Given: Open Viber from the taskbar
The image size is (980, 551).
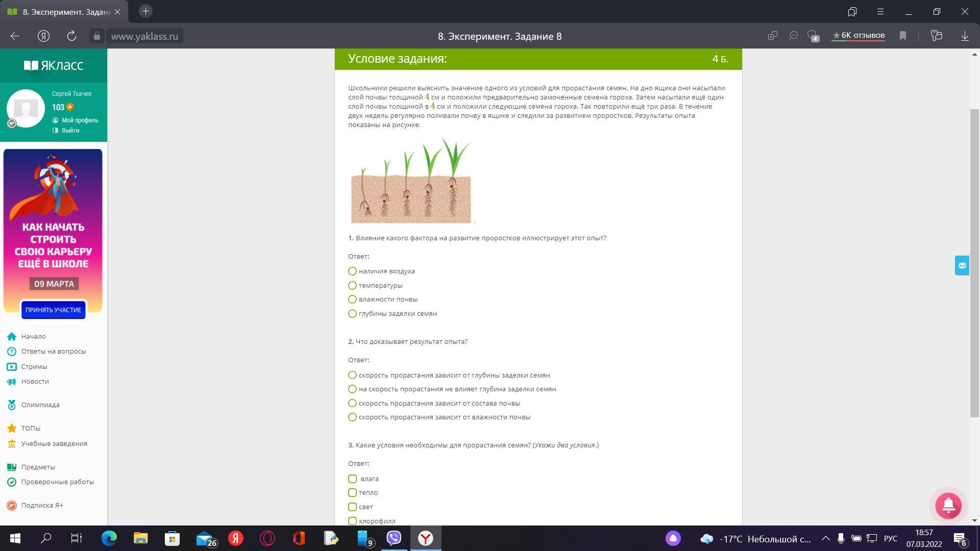Looking at the screenshot, I should tap(394, 538).
